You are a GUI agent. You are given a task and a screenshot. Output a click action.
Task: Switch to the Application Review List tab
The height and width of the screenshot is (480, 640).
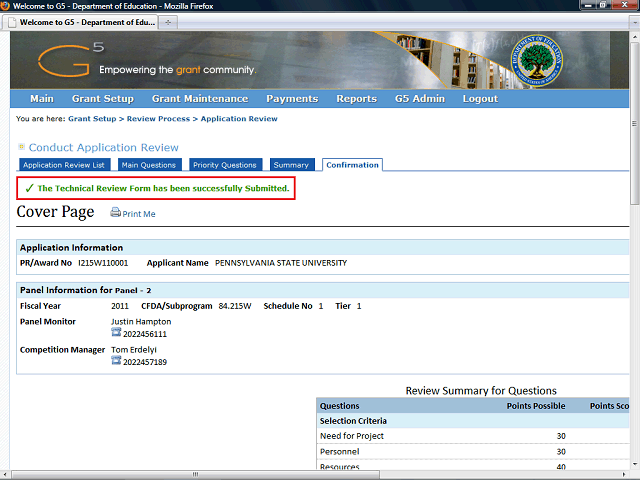coord(64,165)
